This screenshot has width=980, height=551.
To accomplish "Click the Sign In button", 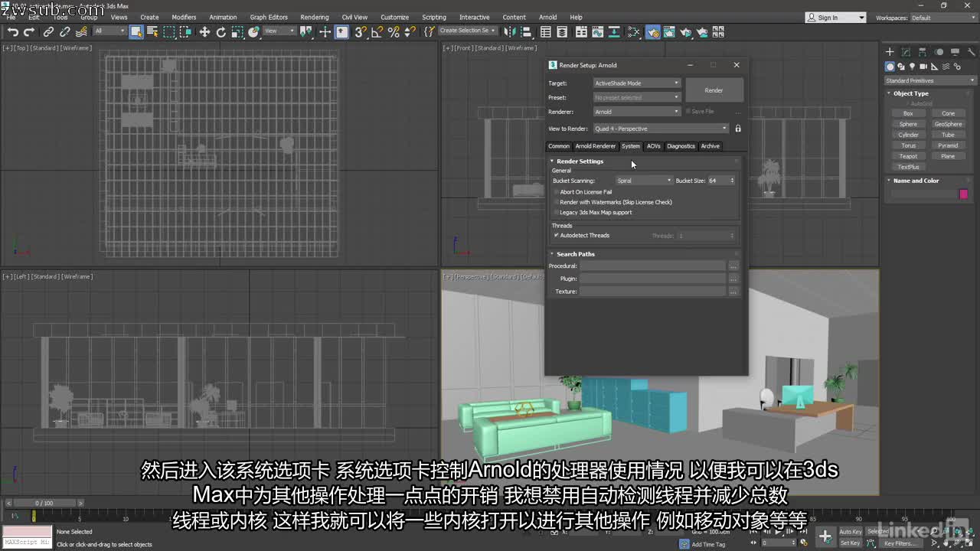I will click(x=835, y=18).
